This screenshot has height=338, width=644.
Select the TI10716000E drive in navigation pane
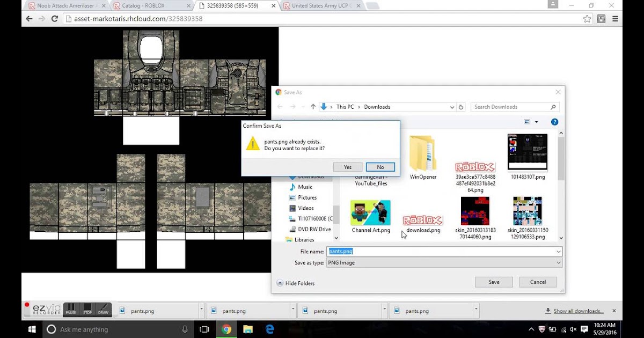(311, 219)
